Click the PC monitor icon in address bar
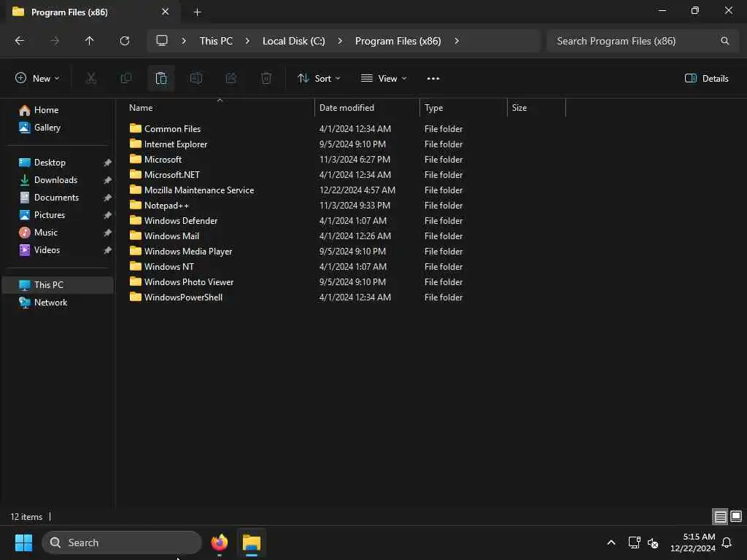747x560 pixels. click(162, 41)
